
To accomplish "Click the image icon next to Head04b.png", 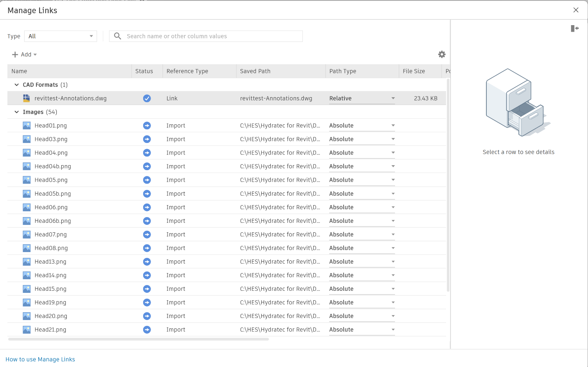I will [x=26, y=166].
